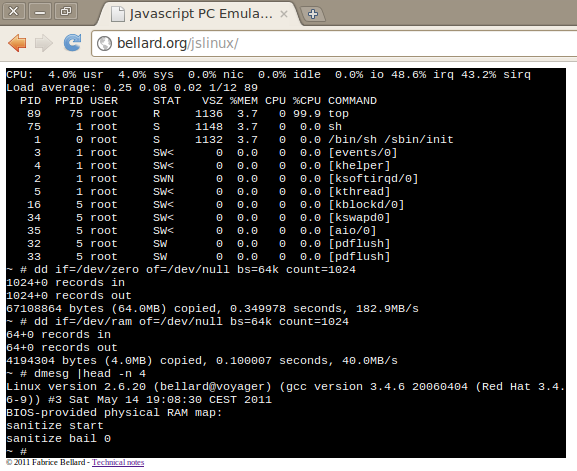Restore the browser window size
This screenshot has width=577, height=471.
point(66,11)
